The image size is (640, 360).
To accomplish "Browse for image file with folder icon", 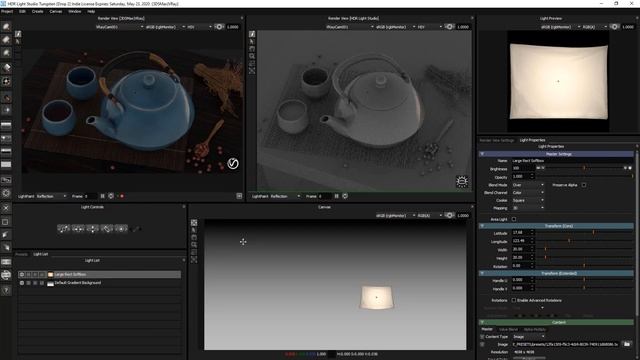I will click(x=627, y=344).
